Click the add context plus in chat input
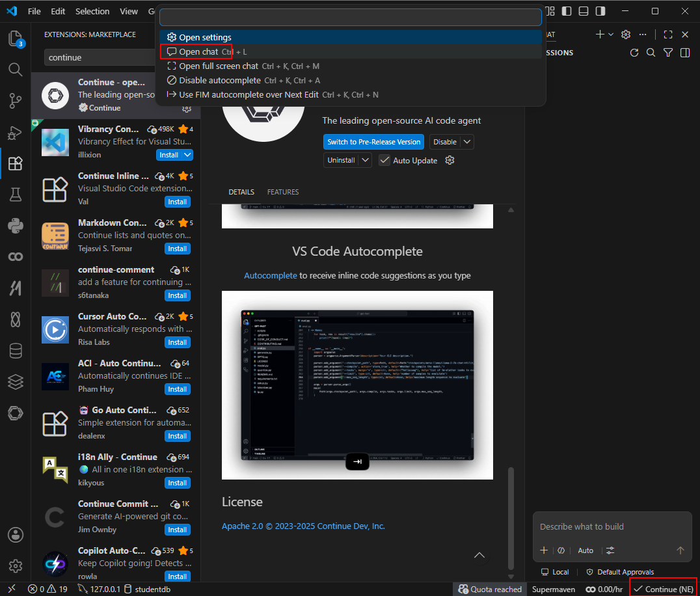Viewport: 700px width, 596px height. [544, 550]
